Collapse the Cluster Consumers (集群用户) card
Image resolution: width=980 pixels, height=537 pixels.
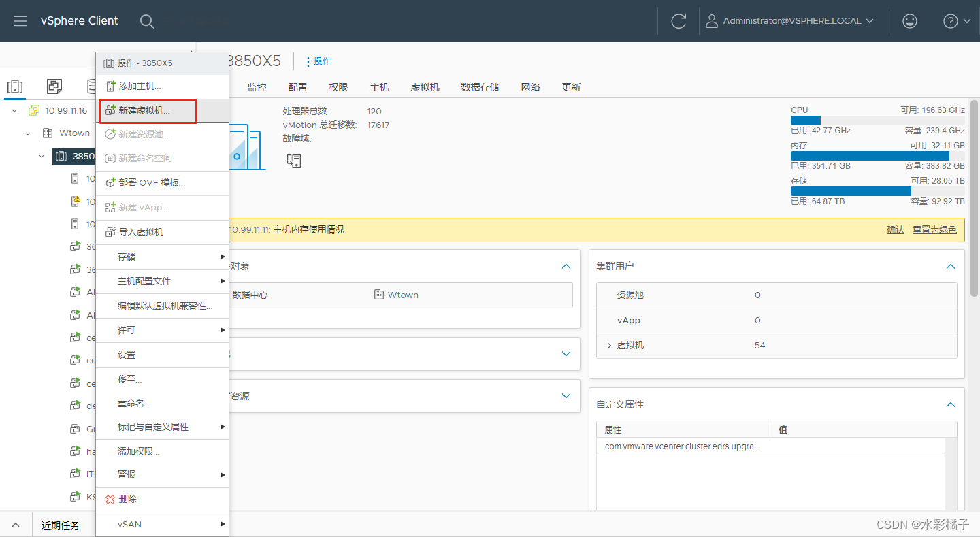(x=950, y=266)
